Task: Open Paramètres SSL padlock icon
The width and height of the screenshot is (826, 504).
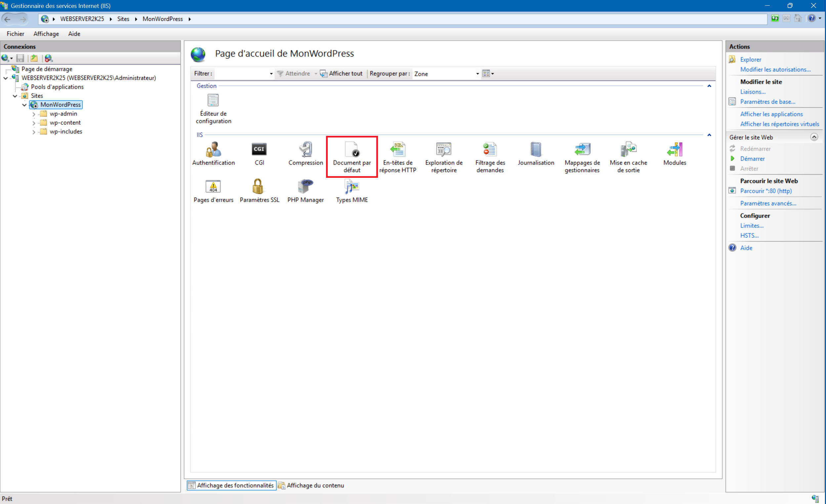Action: pyautogui.click(x=258, y=187)
